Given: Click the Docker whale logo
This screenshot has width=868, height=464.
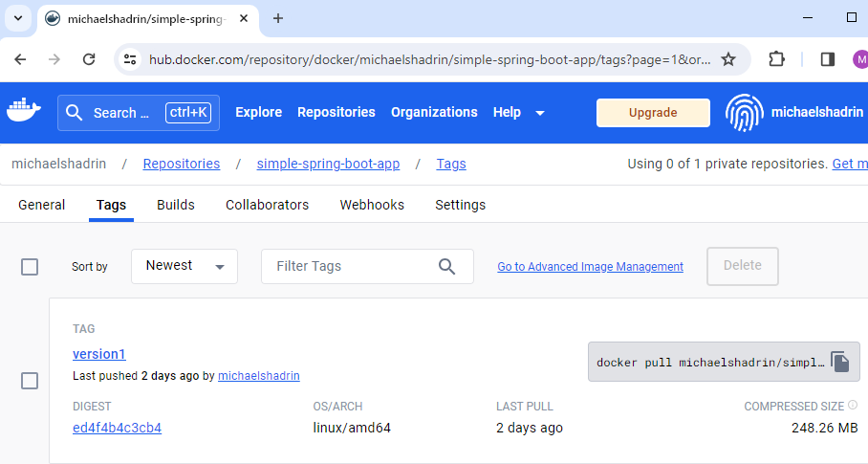Looking at the screenshot, I should click(x=24, y=110).
